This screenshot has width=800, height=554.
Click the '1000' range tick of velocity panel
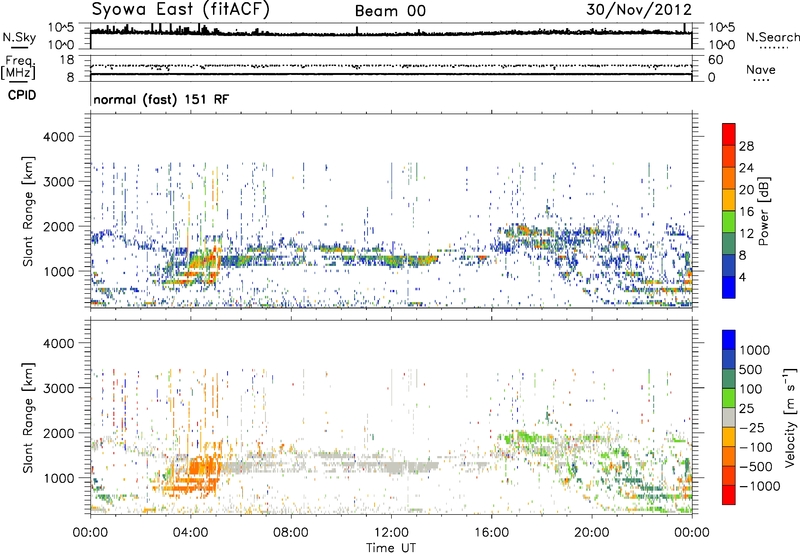point(59,478)
